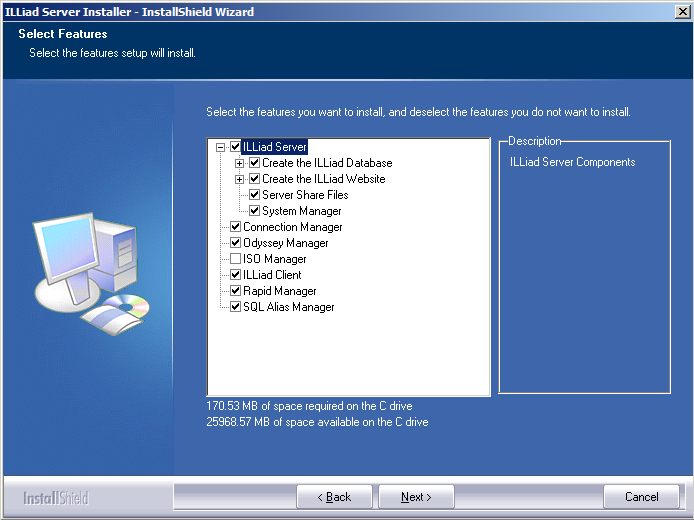Uncheck the Connection Manager checkbox
694x520 pixels.
pos(236,227)
